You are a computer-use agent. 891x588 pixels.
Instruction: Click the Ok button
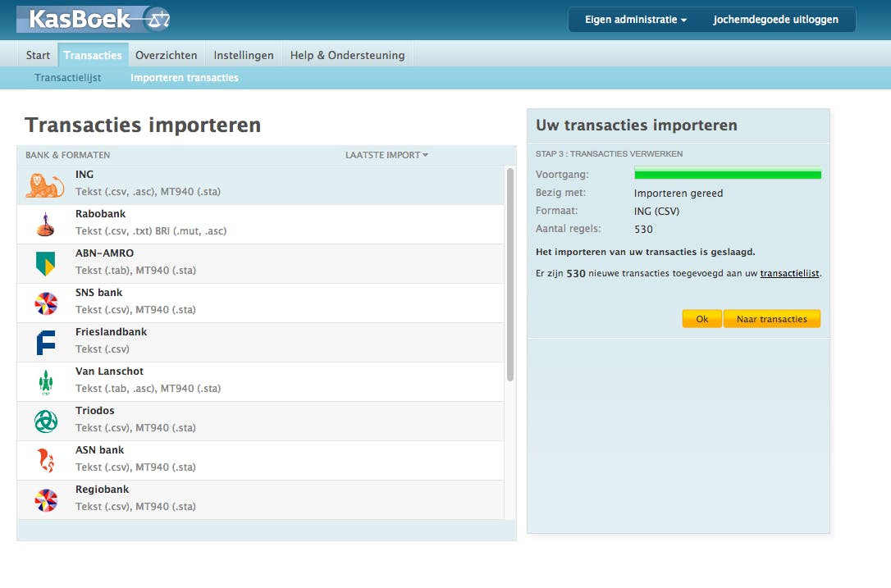[x=701, y=319]
